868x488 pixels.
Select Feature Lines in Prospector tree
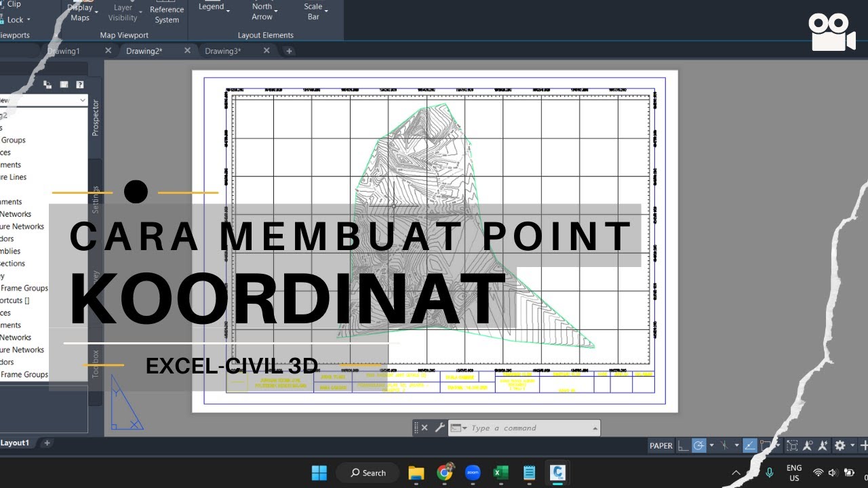coord(14,177)
